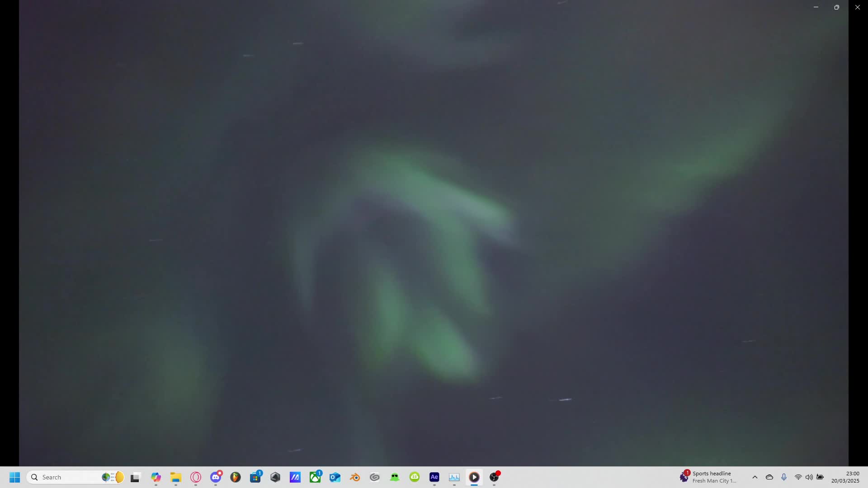Open Outlook from the taskbar
This screenshot has width=868, height=488.
[x=335, y=477]
